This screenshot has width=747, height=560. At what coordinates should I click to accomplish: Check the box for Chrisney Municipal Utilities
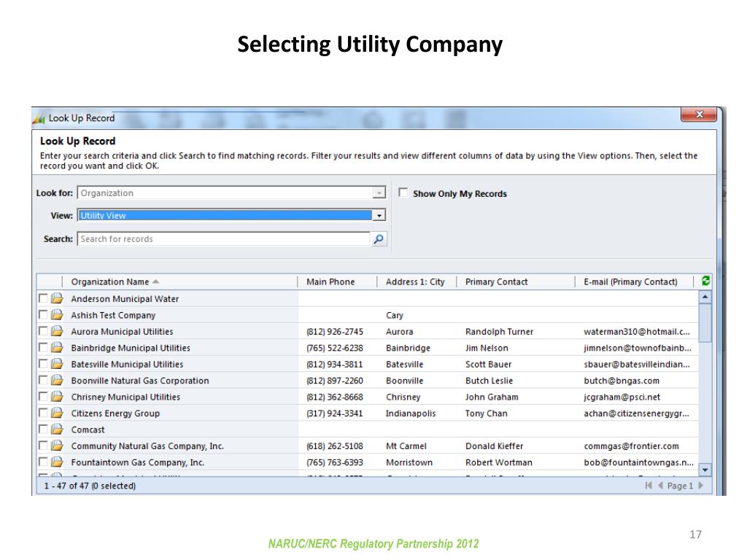[43, 396]
